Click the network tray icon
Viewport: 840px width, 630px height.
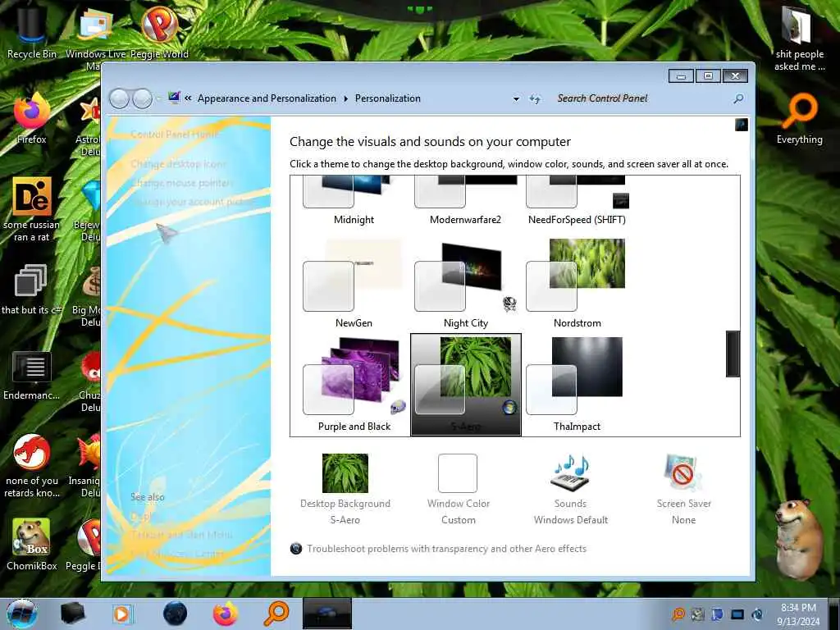coord(737,614)
